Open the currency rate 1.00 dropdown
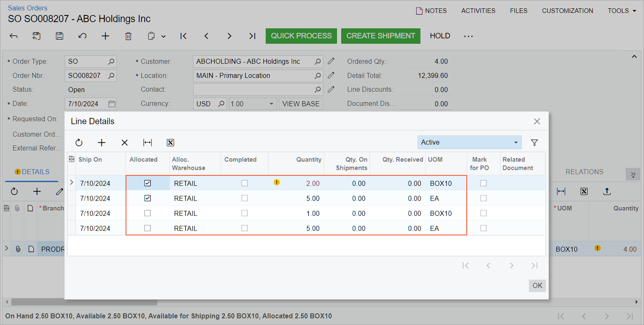This screenshot has height=325, width=644. [x=253, y=104]
